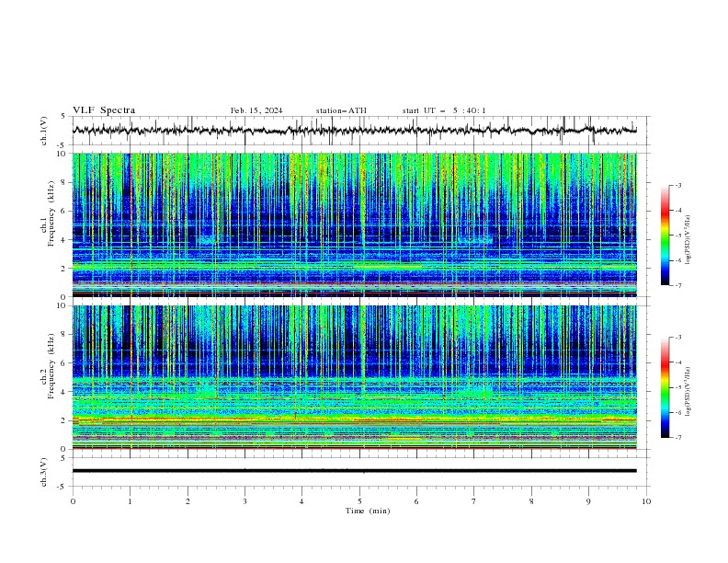The width and height of the screenshot is (728, 563).
Task: Select the "ch.1 Frequency (kHz)" axis label
Action: click(48, 213)
